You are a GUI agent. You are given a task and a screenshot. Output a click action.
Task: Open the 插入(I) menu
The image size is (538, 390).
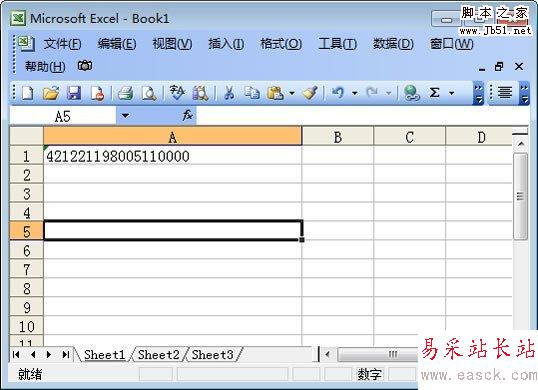click(226, 44)
